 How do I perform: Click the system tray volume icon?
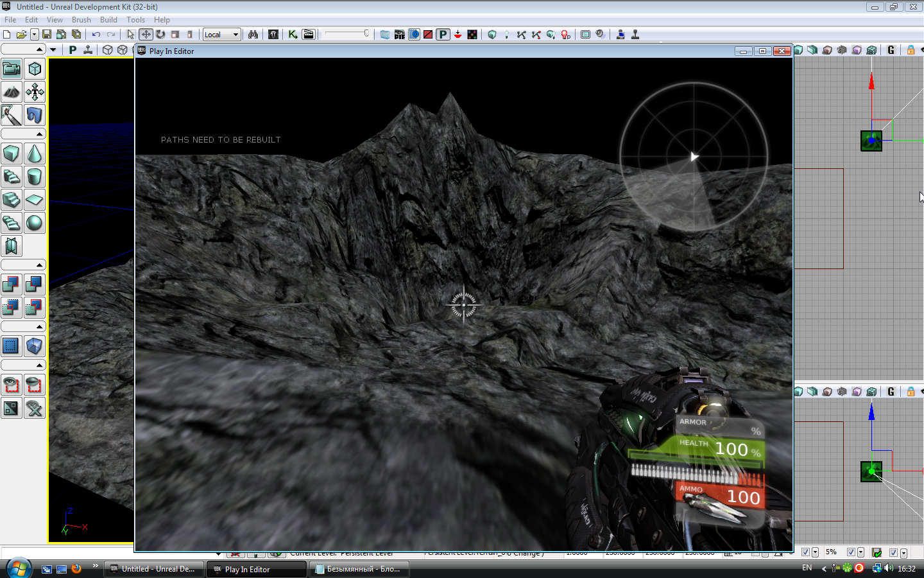coord(889,568)
